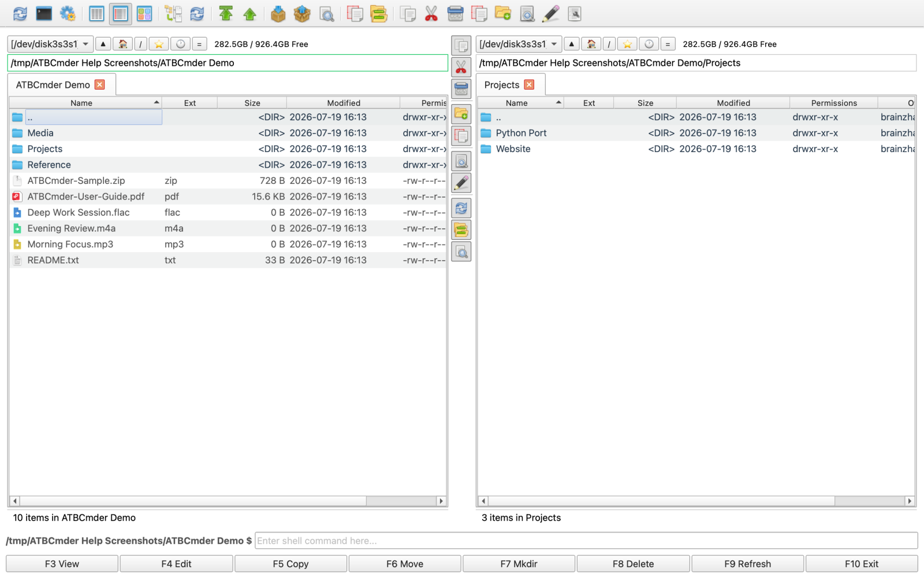Viewport: 924px width, 578px height.
Task: Select README.txt file
Action: click(228, 260)
